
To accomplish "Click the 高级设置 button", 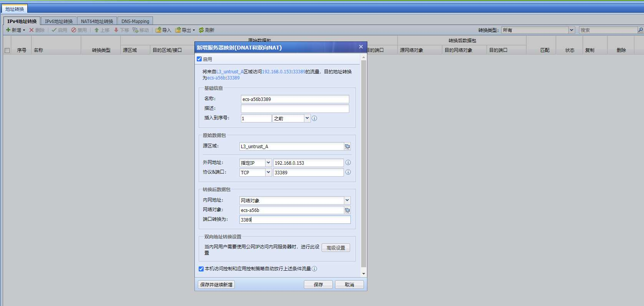I will point(336,248).
